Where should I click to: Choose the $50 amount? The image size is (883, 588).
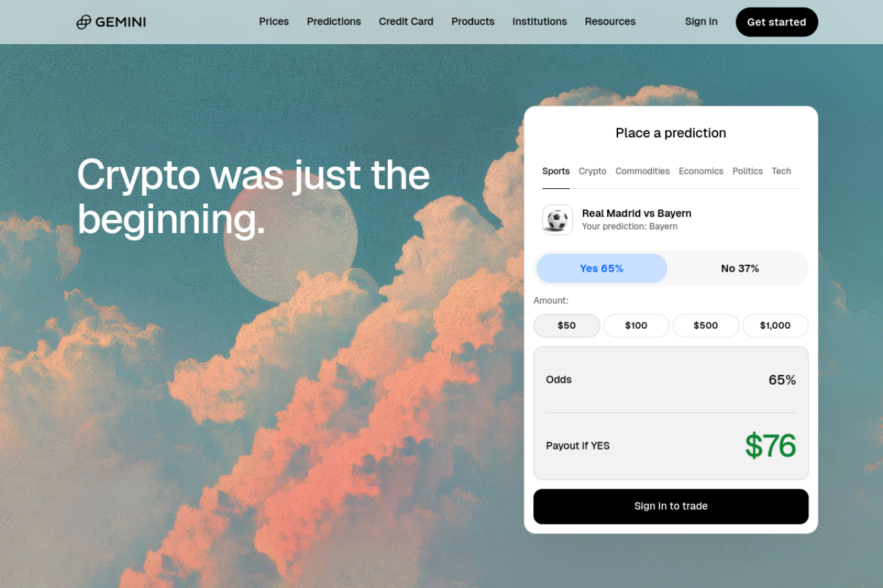566,325
